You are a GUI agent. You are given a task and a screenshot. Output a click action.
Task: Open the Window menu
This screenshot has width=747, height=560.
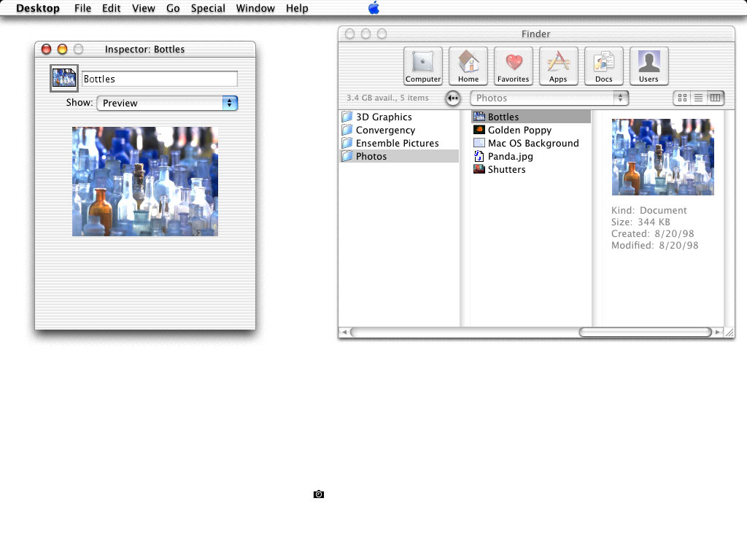point(255,8)
